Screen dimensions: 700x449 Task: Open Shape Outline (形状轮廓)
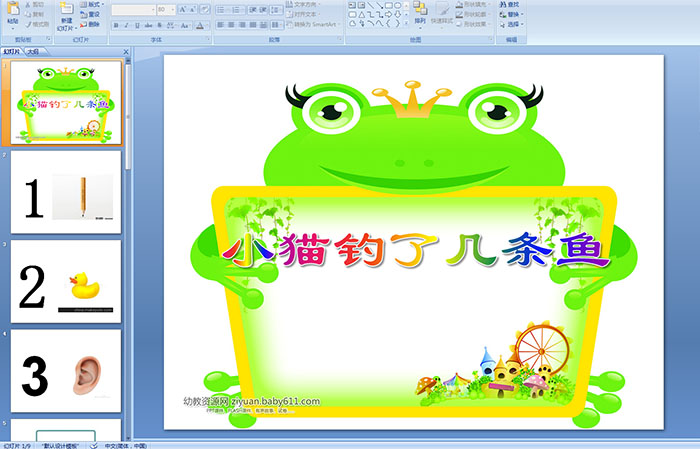[473, 14]
